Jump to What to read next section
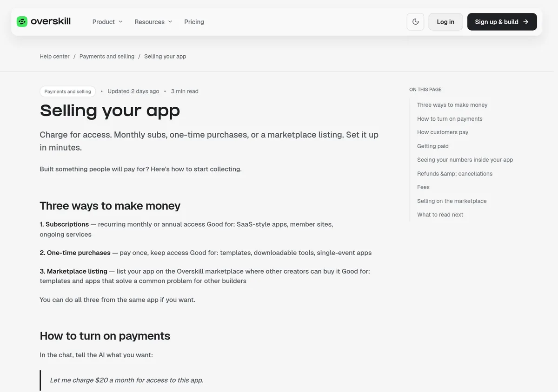This screenshot has height=392, width=558. coord(440,215)
